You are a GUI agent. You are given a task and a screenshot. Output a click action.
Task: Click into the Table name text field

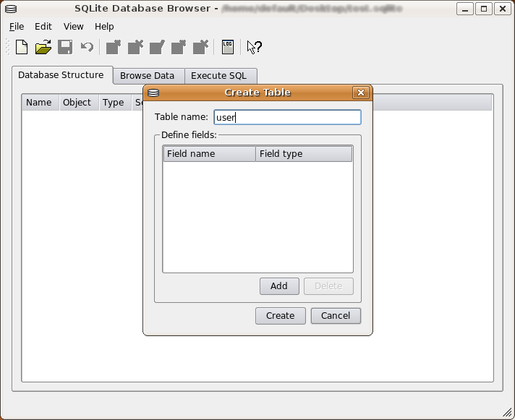pos(287,117)
